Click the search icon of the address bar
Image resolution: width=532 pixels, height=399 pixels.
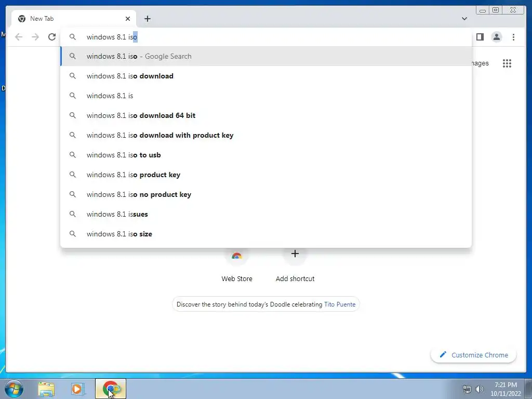coord(73,37)
